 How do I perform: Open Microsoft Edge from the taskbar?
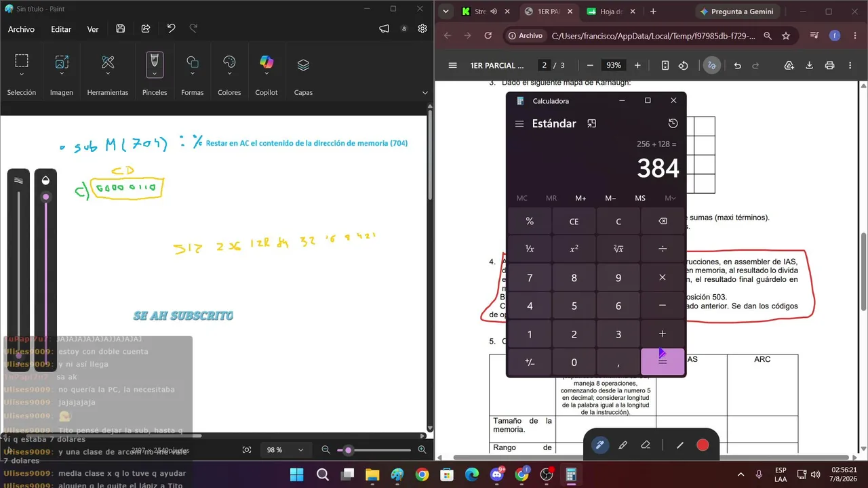pos(471,474)
